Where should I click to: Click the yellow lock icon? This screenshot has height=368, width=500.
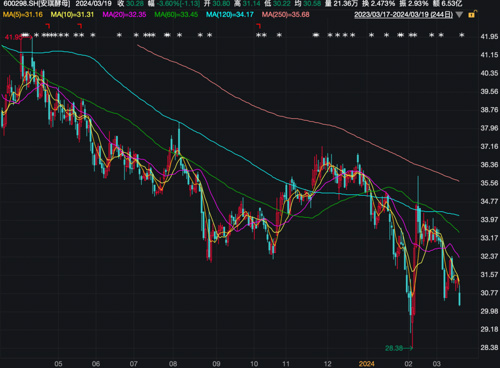click(472, 14)
